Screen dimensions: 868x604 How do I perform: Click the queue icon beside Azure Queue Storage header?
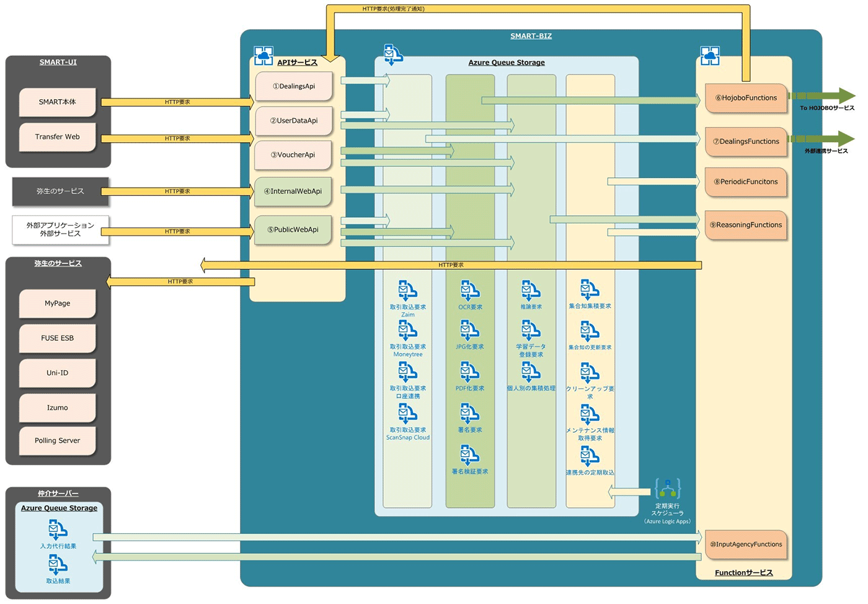(x=393, y=55)
